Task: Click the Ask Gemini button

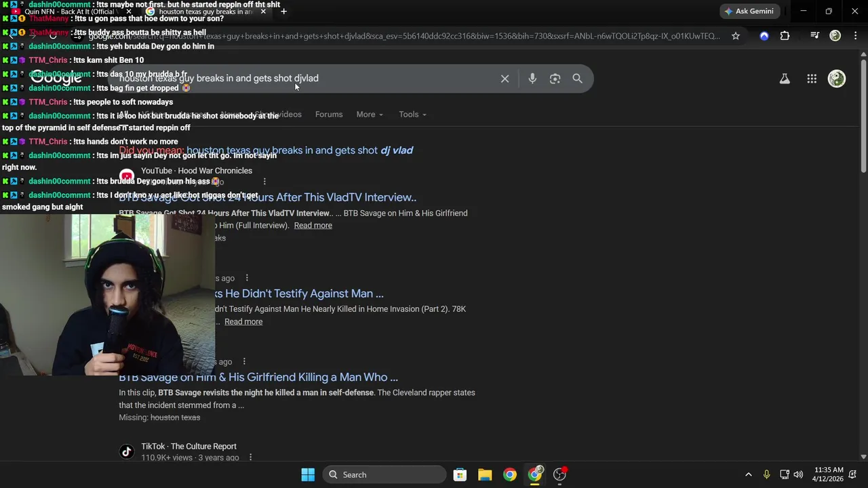Action: (749, 12)
